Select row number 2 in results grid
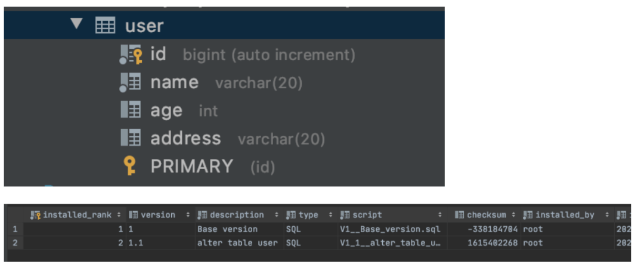 (x=14, y=243)
